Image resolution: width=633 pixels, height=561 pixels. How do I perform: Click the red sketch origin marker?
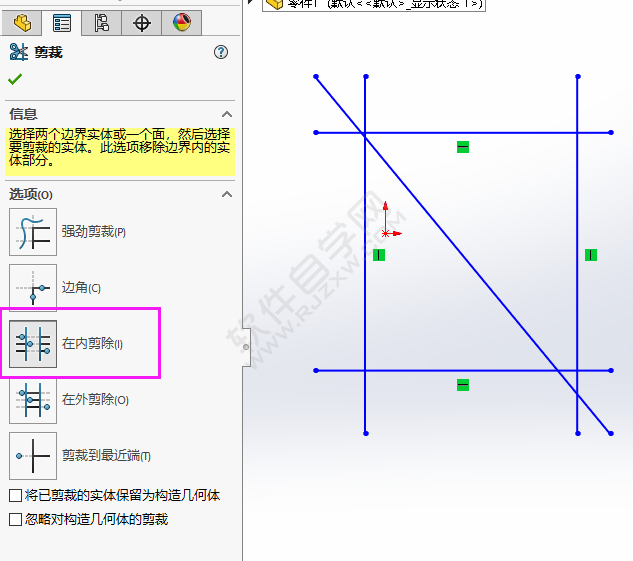[x=386, y=233]
